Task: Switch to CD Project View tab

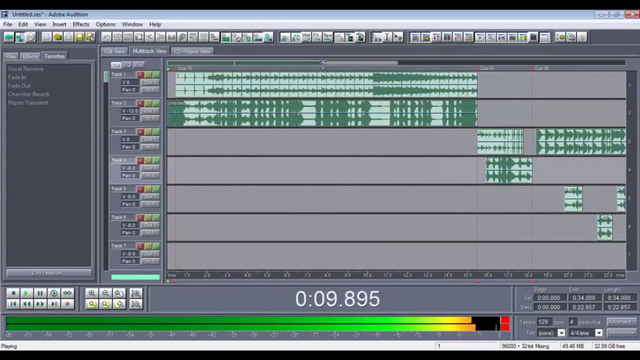Action: click(192, 51)
